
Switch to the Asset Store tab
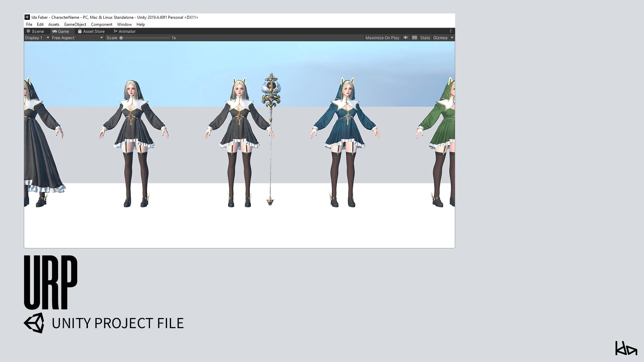coord(91,31)
